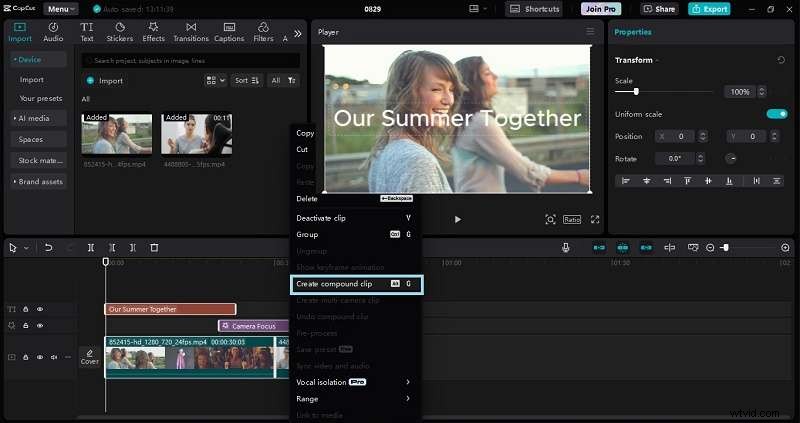
Task: Open the Stickers tab
Action: tap(119, 32)
